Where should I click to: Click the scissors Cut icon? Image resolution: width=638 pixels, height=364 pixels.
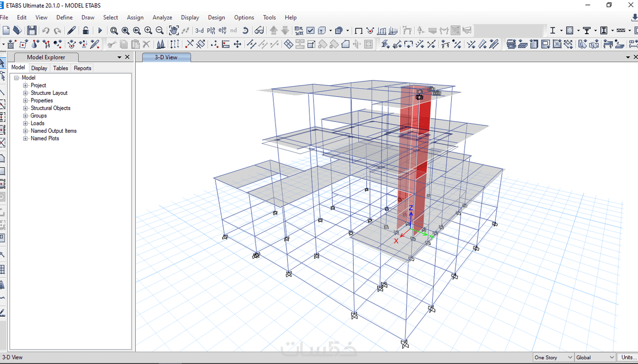(111, 44)
